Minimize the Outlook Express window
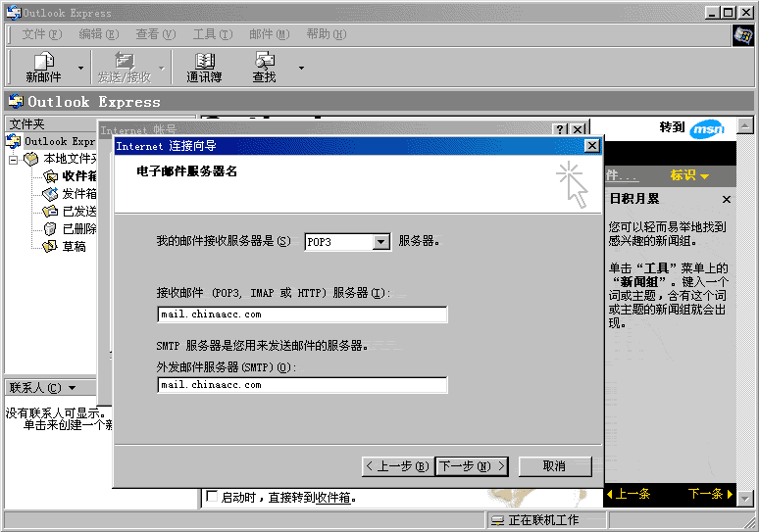 click(x=712, y=13)
